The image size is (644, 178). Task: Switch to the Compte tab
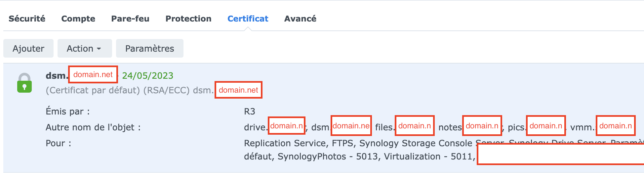tap(78, 19)
